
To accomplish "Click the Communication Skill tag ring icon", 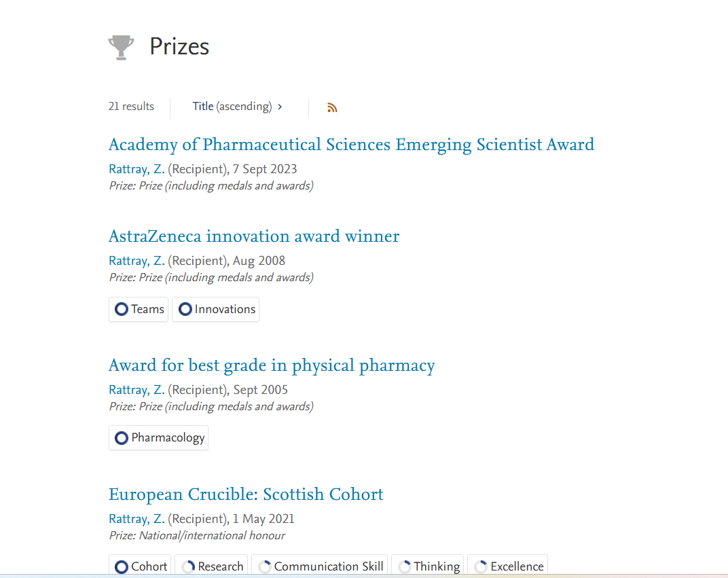I will click(265, 566).
